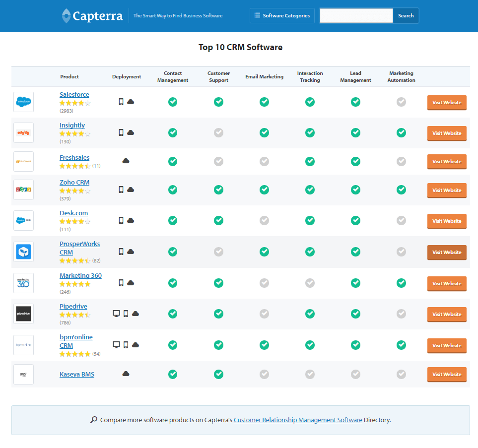This screenshot has height=448, width=478.
Task: Click Pipedrive mobile deployment icon
Action: pyautogui.click(x=126, y=314)
